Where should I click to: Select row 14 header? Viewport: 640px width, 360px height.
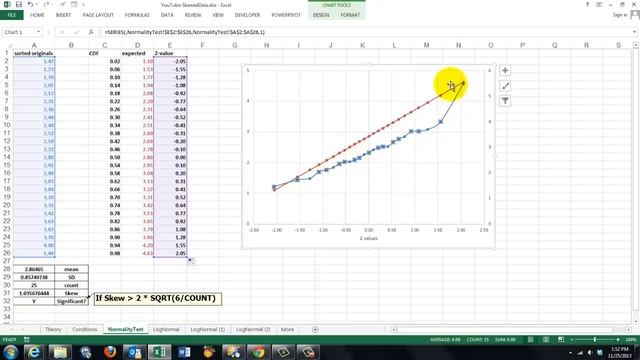coord(7,157)
